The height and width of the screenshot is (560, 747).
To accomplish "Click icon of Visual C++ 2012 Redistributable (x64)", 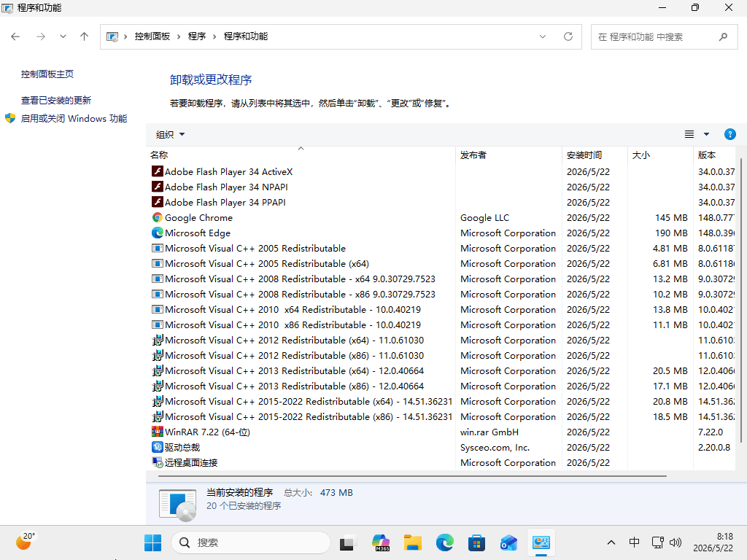I will 158,340.
